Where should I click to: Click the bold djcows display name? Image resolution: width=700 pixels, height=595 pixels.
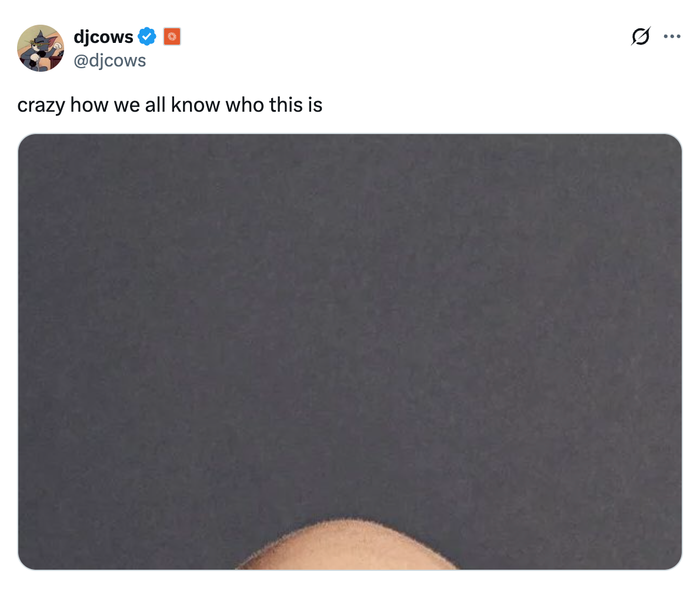pyautogui.click(x=103, y=36)
